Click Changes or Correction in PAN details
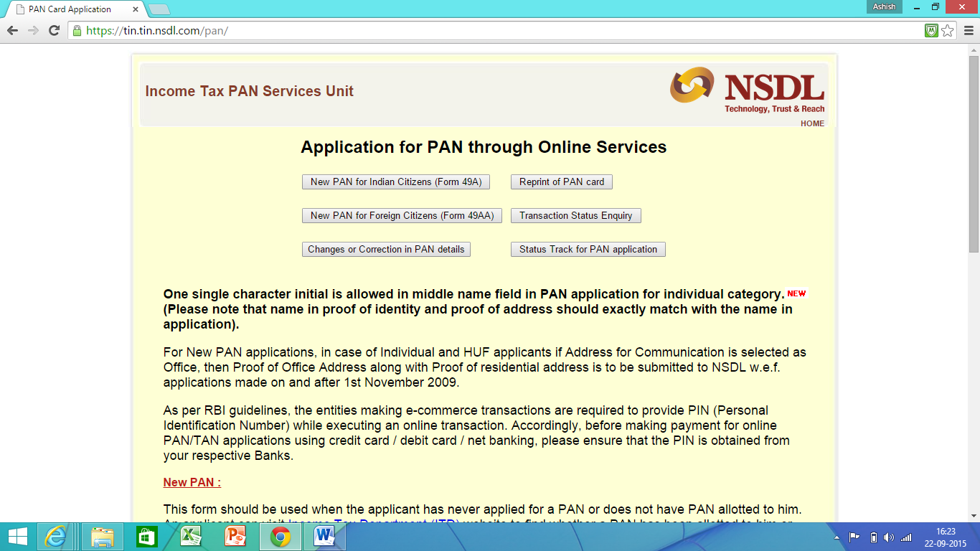The image size is (980, 551). (x=386, y=249)
